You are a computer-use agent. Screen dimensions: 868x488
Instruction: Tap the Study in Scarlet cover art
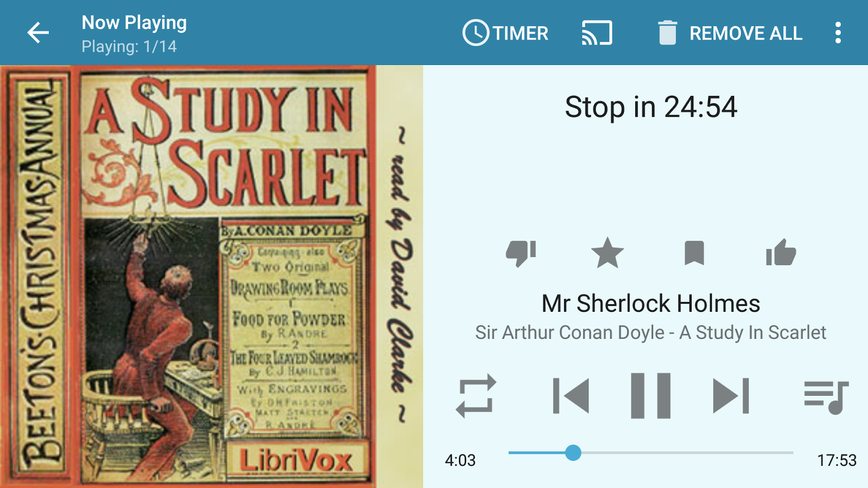[212, 277]
